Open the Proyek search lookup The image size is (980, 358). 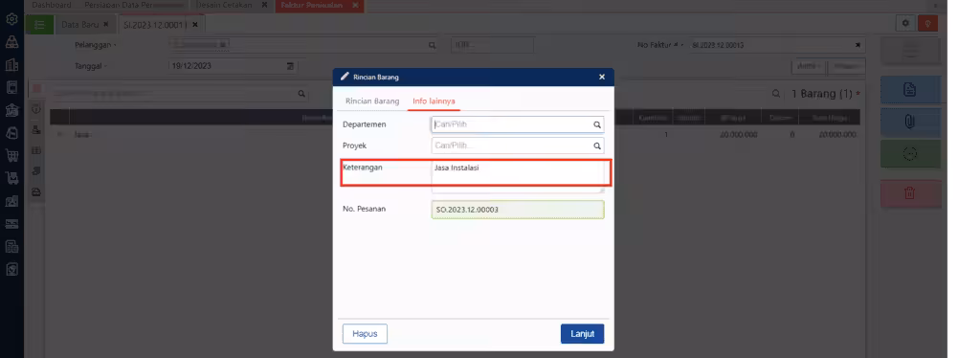(x=597, y=145)
